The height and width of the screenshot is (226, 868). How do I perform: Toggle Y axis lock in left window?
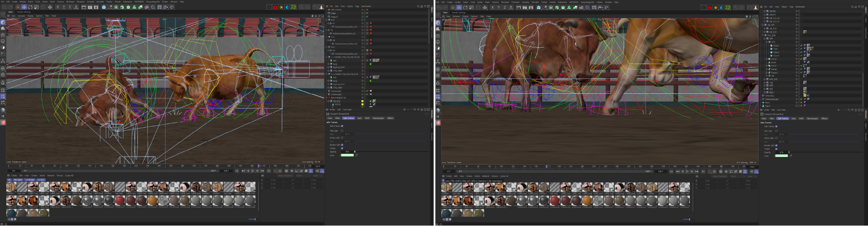point(64,7)
